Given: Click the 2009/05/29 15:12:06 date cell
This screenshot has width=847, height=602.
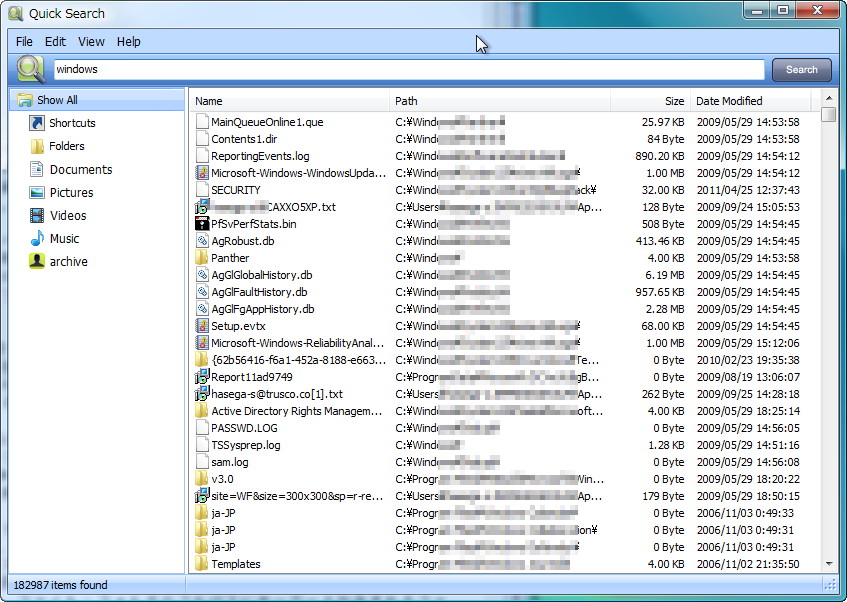Looking at the screenshot, I should coord(748,343).
